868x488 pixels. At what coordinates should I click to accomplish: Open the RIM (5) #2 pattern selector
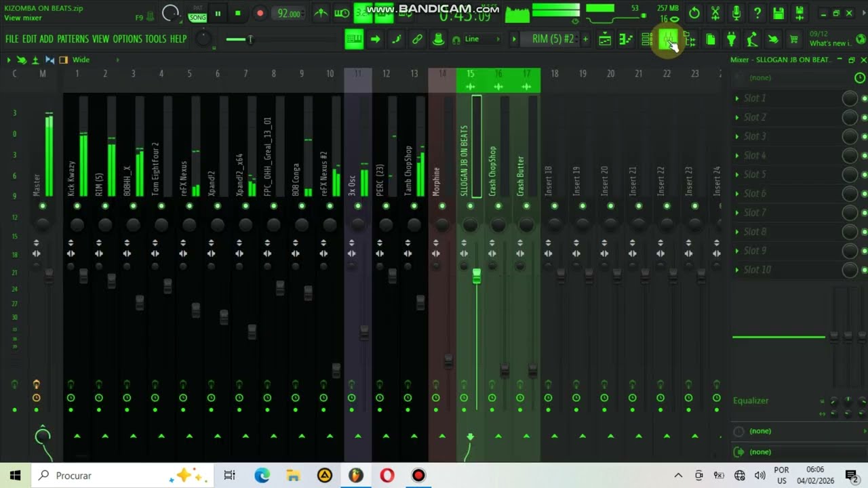pyautogui.click(x=553, y=39)
